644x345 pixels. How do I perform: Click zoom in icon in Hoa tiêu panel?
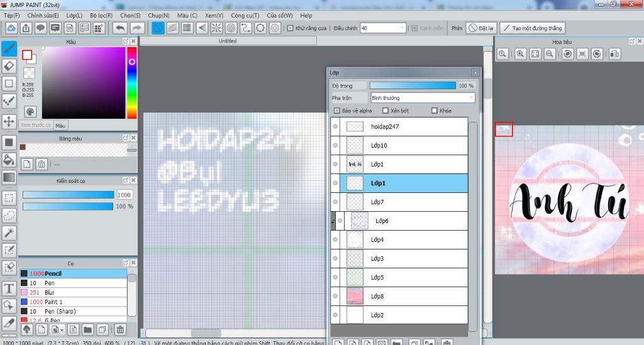520,54
